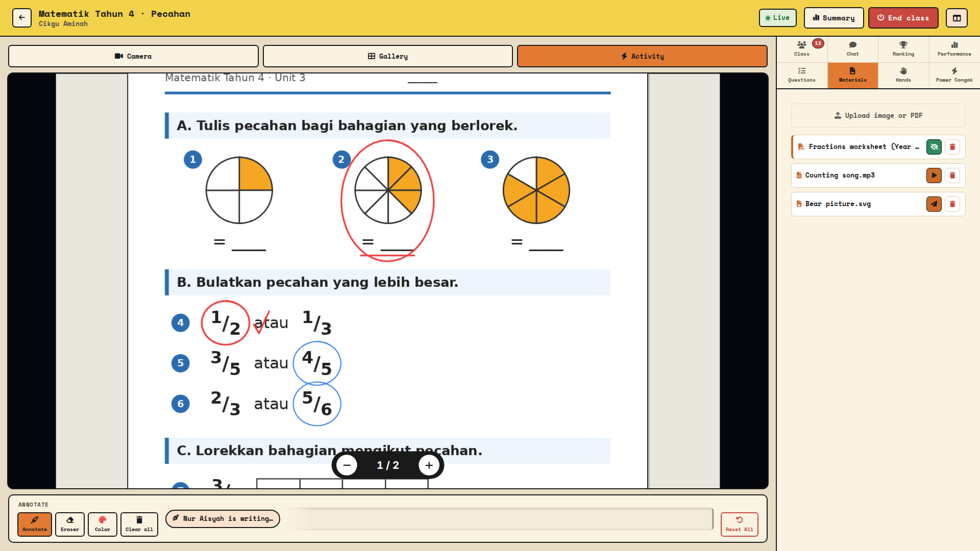Switch to Camera view
Image resolution: width=980 pixels, height=551 pixels.
click(x=133, y=56)
